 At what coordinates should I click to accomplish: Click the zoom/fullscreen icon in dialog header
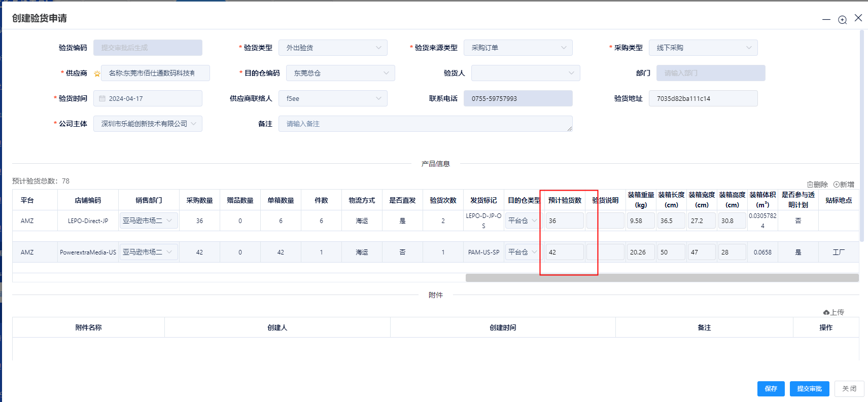pos(842,20)
